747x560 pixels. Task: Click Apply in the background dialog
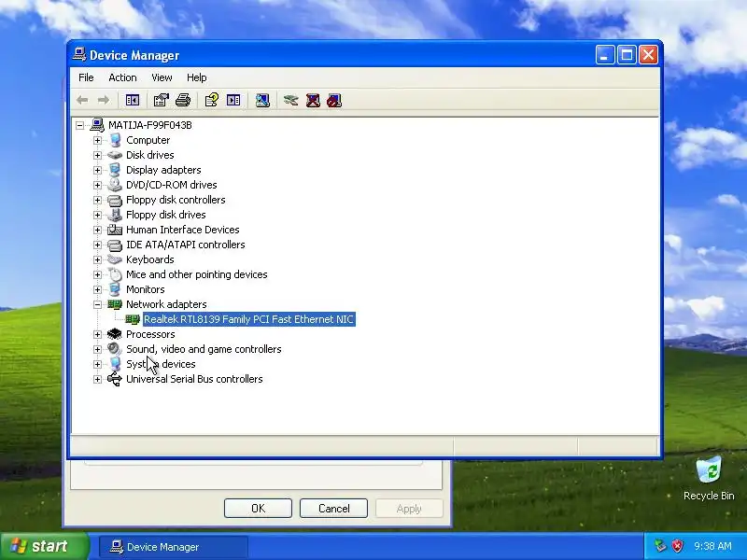coord(409,508)
